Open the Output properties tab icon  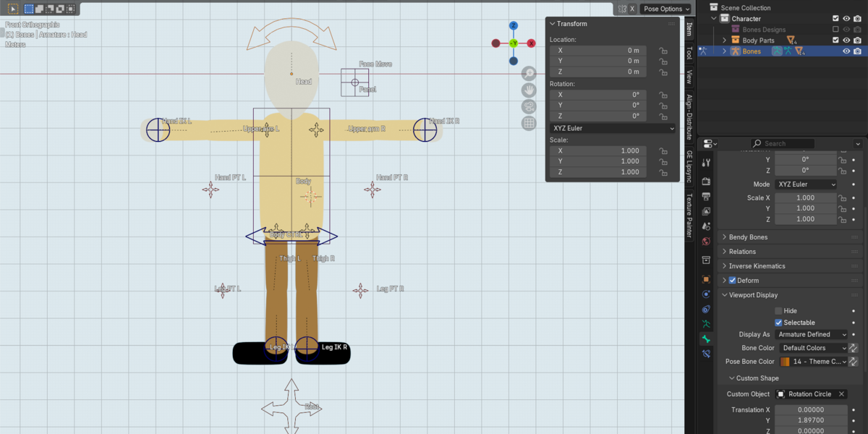707,196
